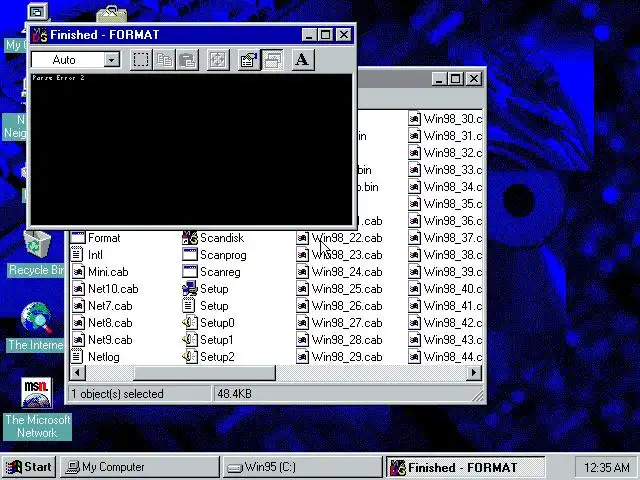Click the Font 'A' button
Screen dimensions: 640x480
(x=303, y=60)
